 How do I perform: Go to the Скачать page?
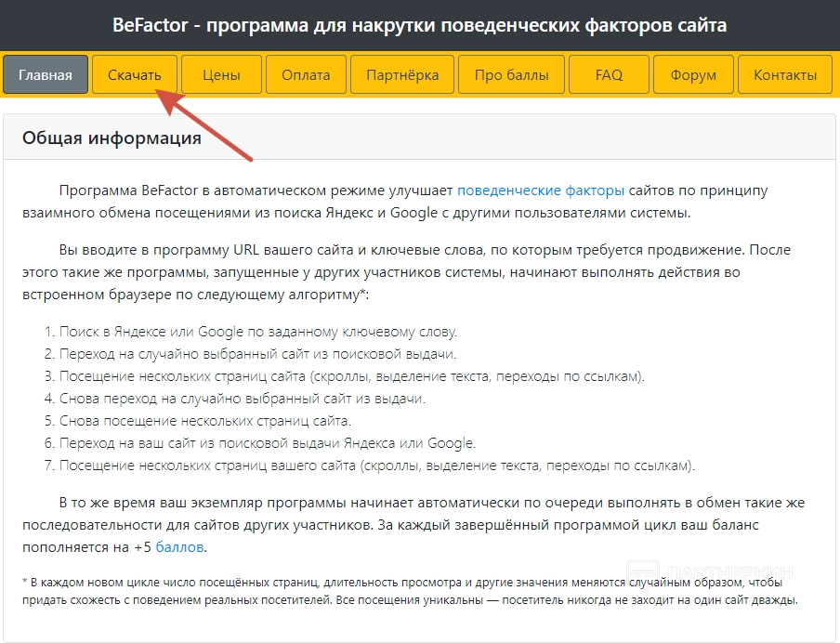(134, 74)
